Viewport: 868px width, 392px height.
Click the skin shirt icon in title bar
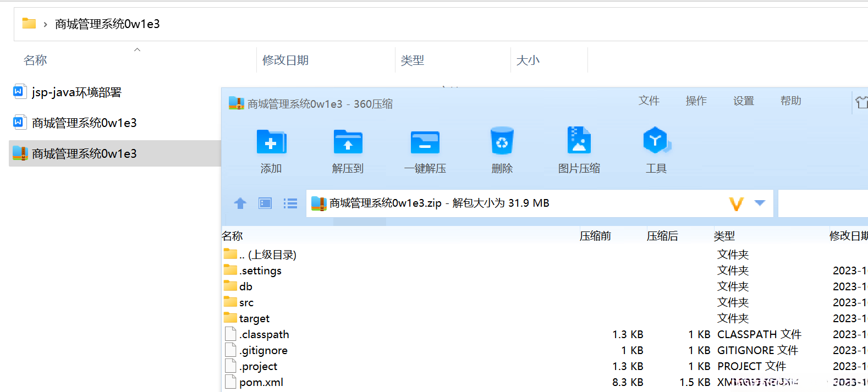pos(861,102)
